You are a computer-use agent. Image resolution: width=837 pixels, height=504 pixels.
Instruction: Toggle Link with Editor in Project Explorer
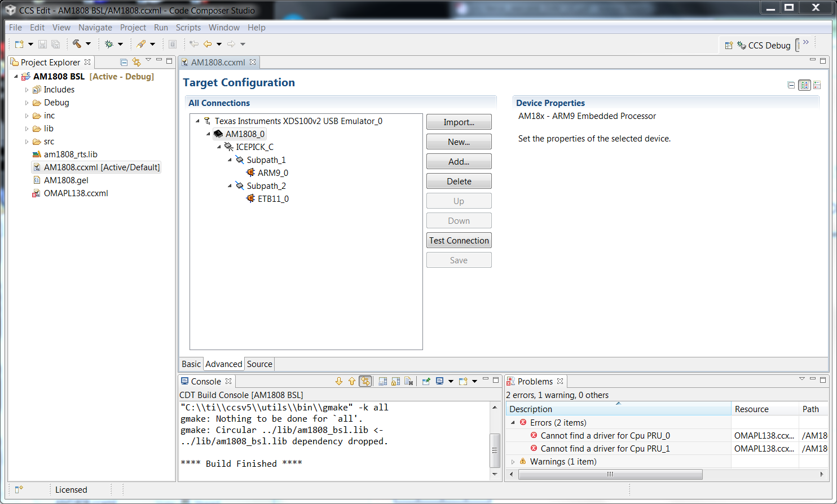[136, 62]
